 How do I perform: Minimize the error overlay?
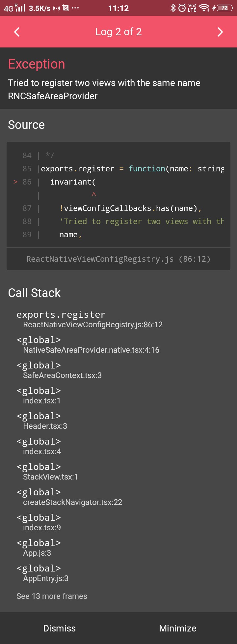[178, 628]
